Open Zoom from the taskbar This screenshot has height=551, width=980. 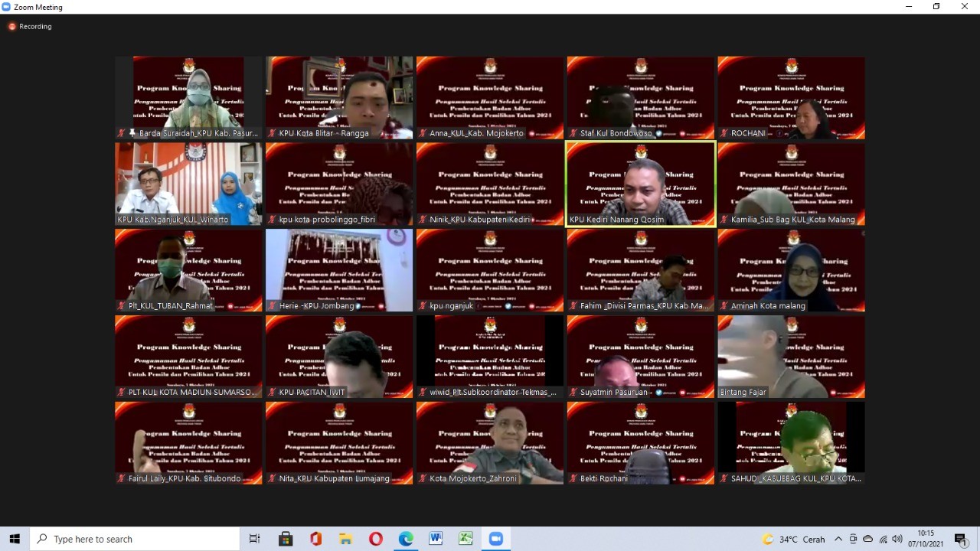coord(495,539)
